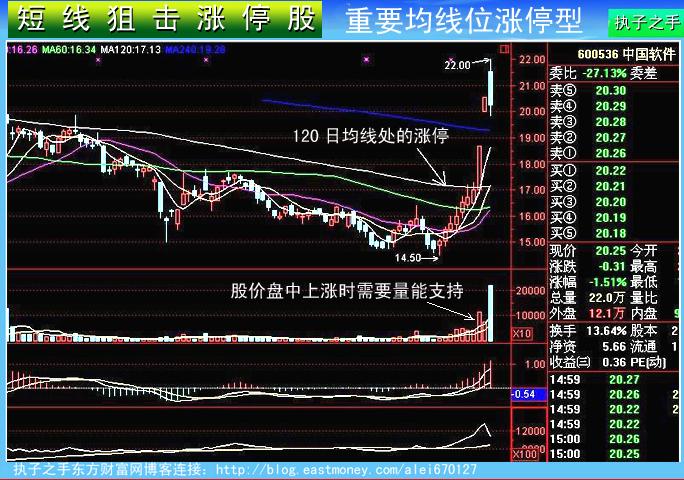Click the stock title 600536 中国软件
684x480 pixels.
(x=626, y=54)
